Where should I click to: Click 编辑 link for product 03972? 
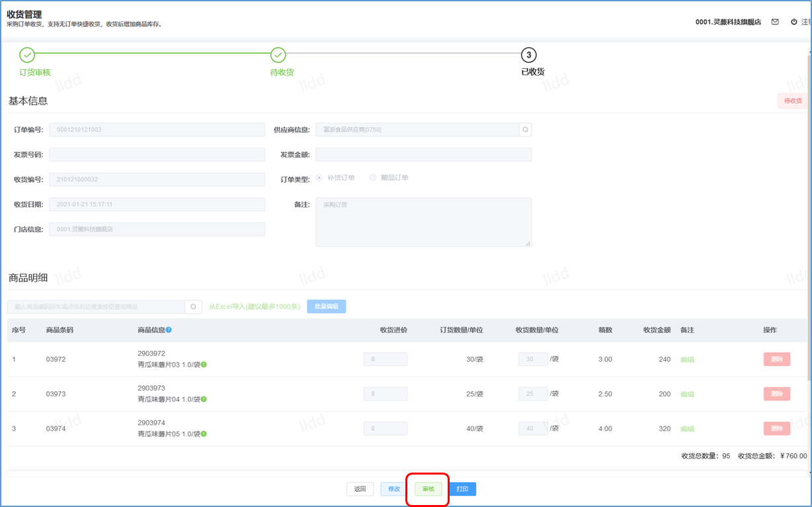[x=687, y=359]
